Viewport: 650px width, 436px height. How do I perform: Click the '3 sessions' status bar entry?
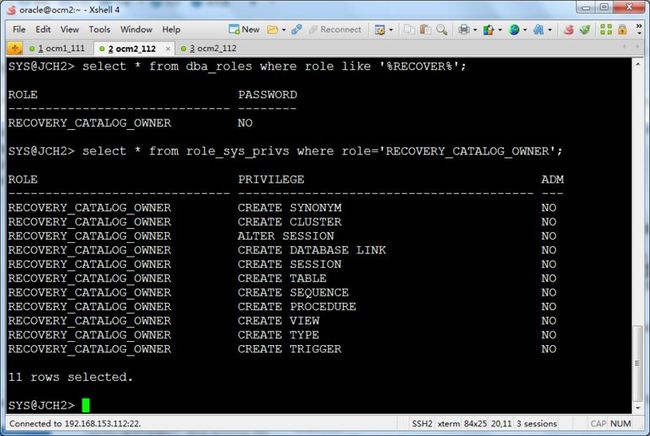pos(536,424)
